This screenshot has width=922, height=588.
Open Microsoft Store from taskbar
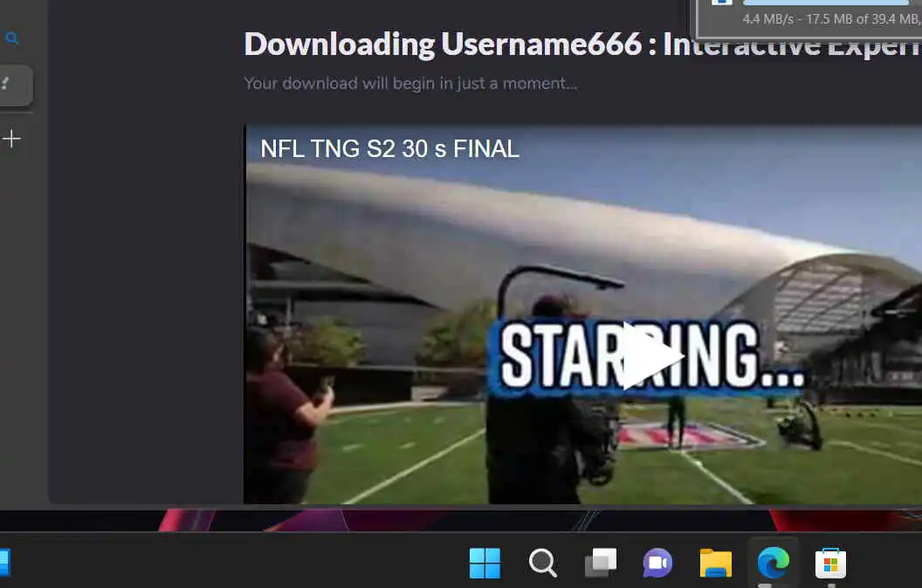(x=830, y=563)
